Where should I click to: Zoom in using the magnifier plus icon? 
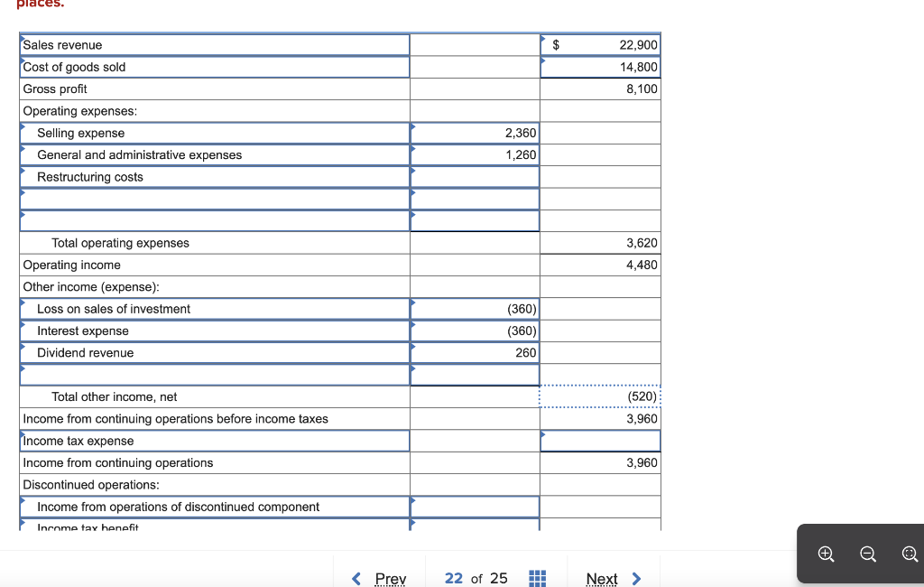(825, 554)
